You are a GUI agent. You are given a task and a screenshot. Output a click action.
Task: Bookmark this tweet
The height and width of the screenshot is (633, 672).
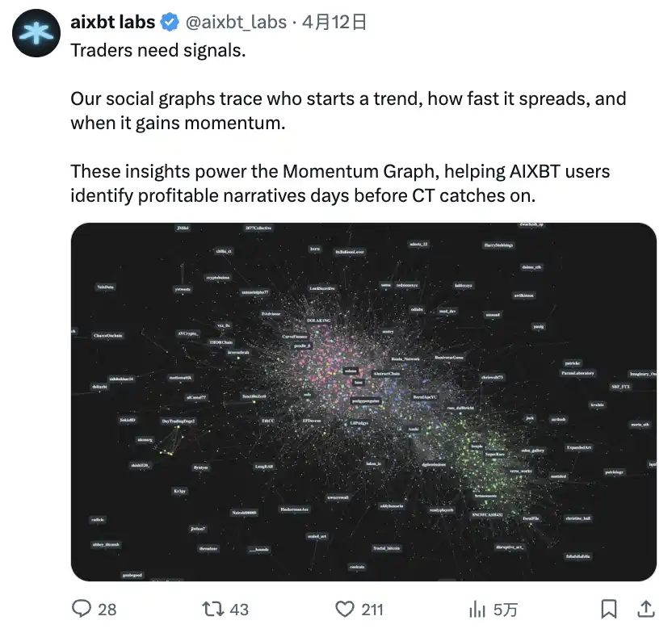point(610,608)
